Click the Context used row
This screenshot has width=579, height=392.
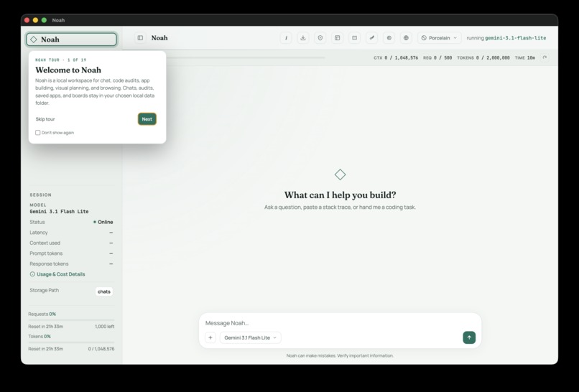tap(71, 243)
